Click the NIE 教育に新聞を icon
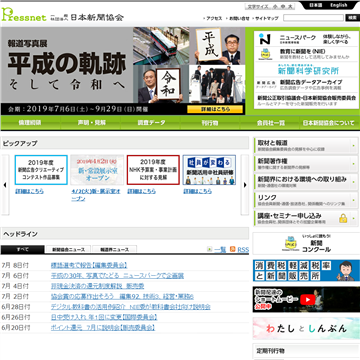Image resolution: width=360 pixels, height=360 pixels. [x=265, y=54]
